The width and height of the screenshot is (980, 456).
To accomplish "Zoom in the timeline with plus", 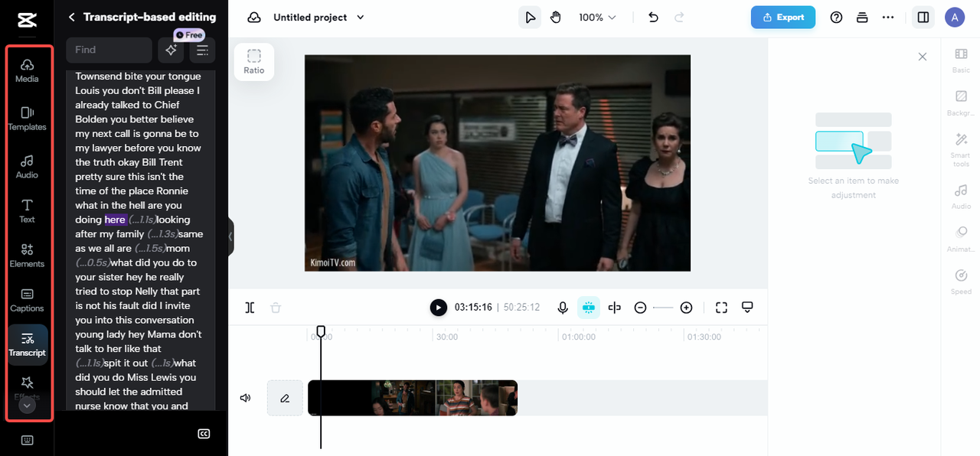I will click(686, 308).
